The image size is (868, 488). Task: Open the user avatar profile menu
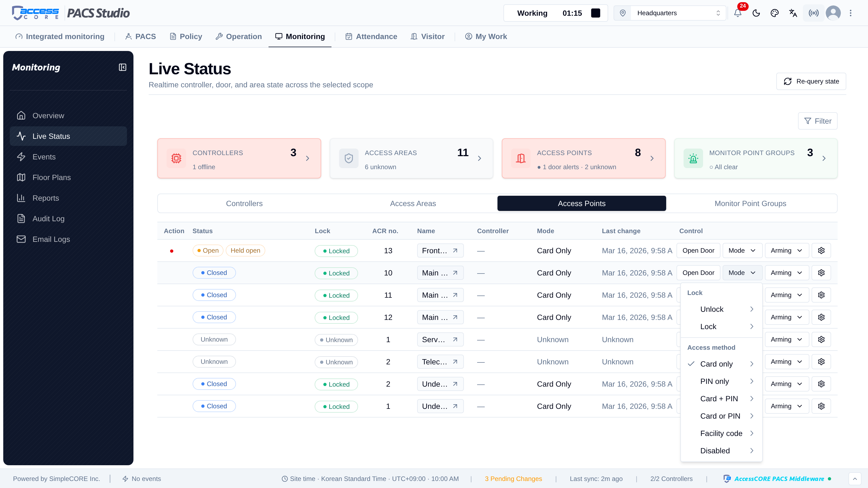(x=833, y=13)
